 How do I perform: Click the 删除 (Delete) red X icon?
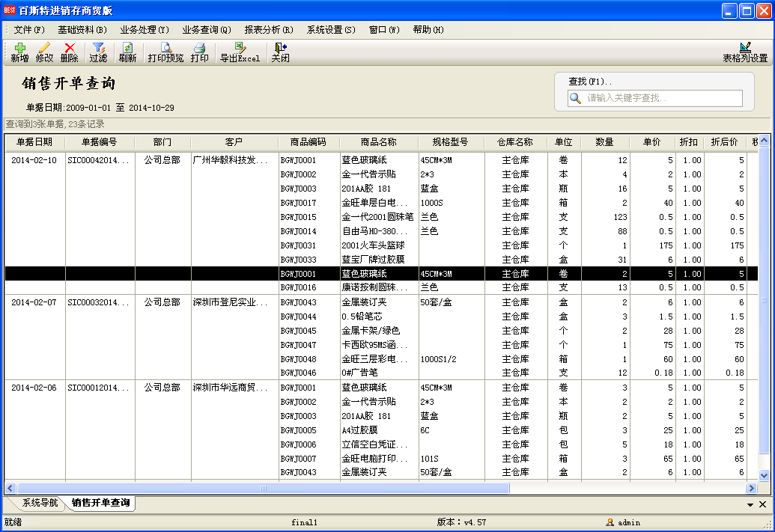click(x=69, y=52)
